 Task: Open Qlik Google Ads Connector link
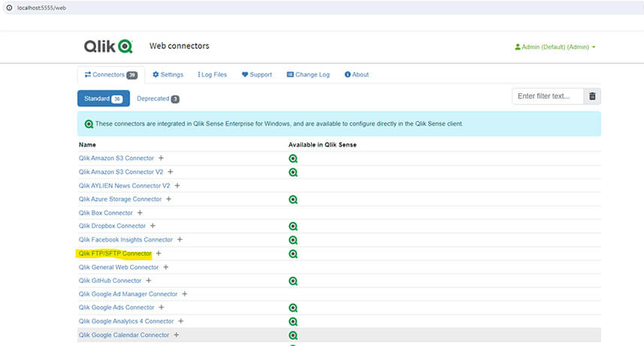point(116,308)
